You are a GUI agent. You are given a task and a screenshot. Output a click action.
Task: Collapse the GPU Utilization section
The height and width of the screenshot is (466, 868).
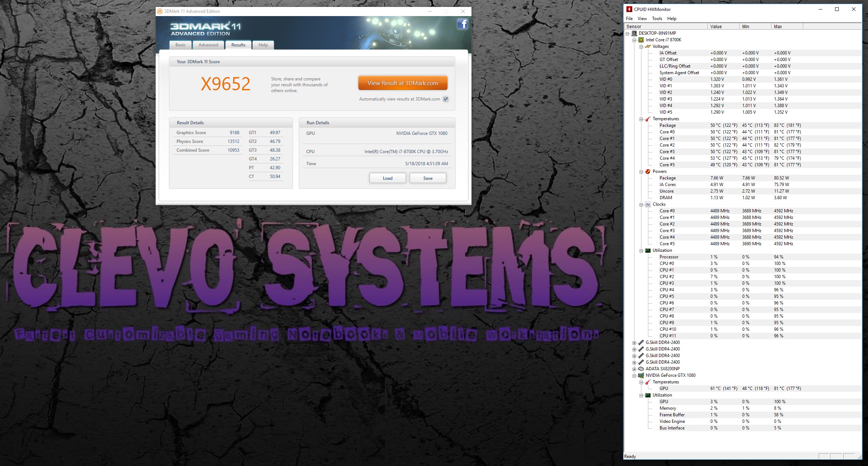[641, 395]
